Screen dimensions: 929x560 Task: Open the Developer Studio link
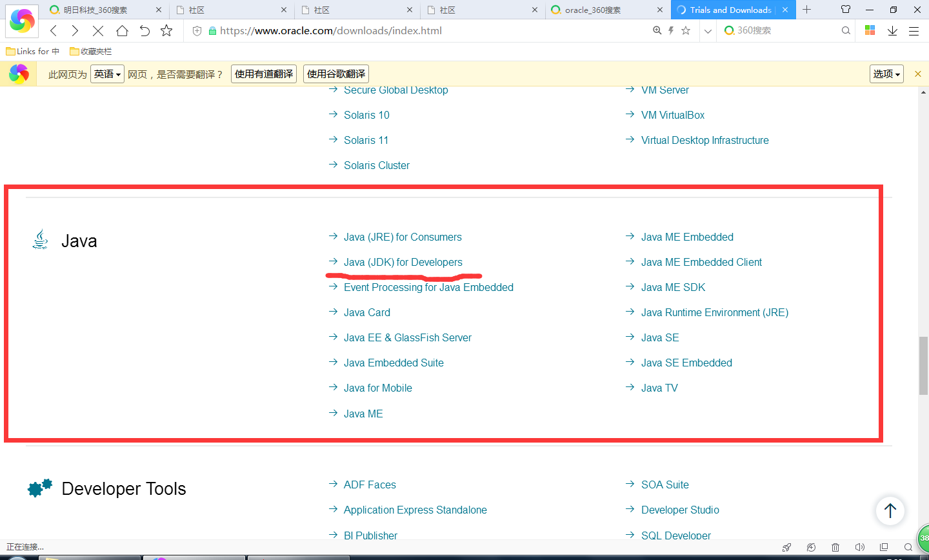[x=680, y=510]
